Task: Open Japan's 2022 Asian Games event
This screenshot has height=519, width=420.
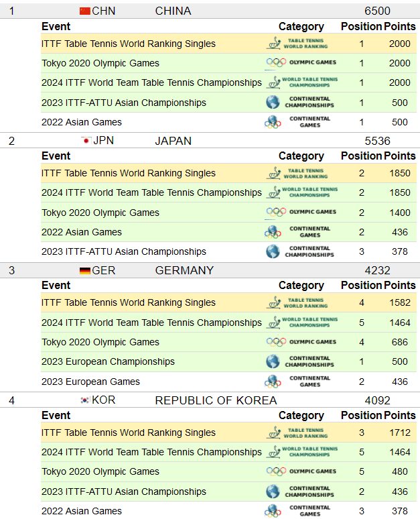Action: [81, 232]
